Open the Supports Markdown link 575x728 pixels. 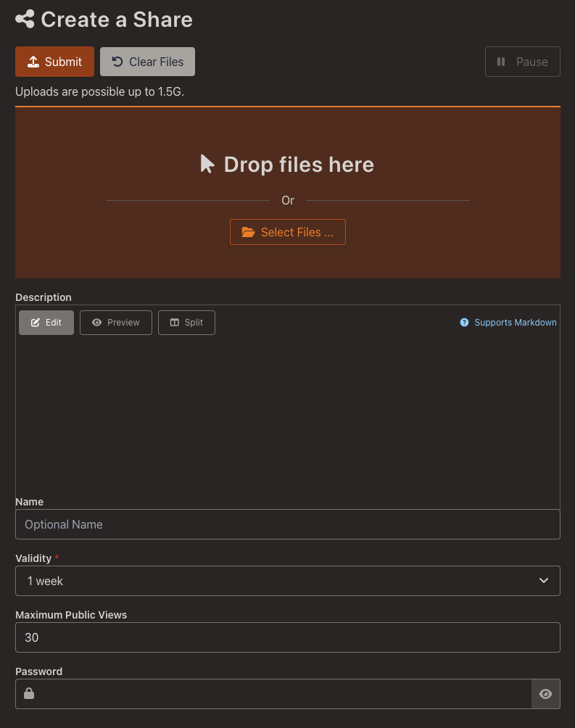[x=515, y=323]
